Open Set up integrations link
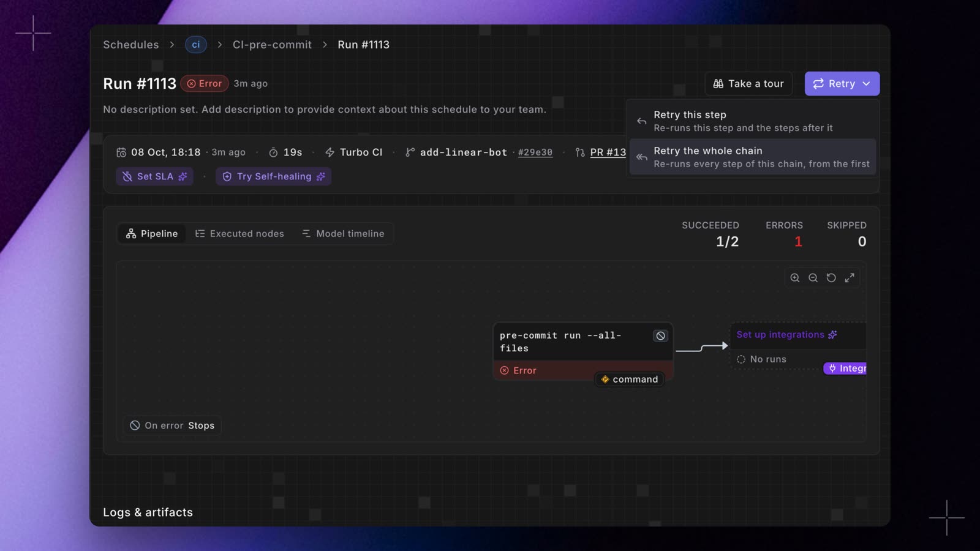This screenshot has height=551, width=980. (786, 335)
